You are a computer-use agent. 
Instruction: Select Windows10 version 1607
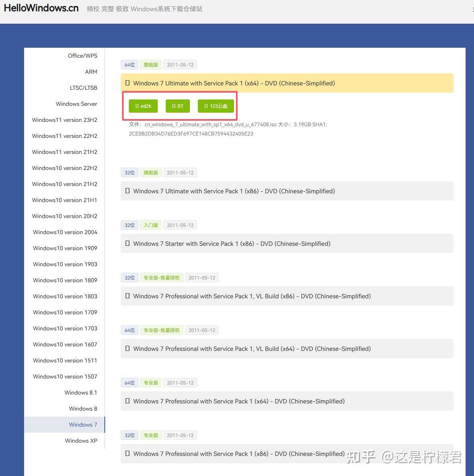point(65,344)
